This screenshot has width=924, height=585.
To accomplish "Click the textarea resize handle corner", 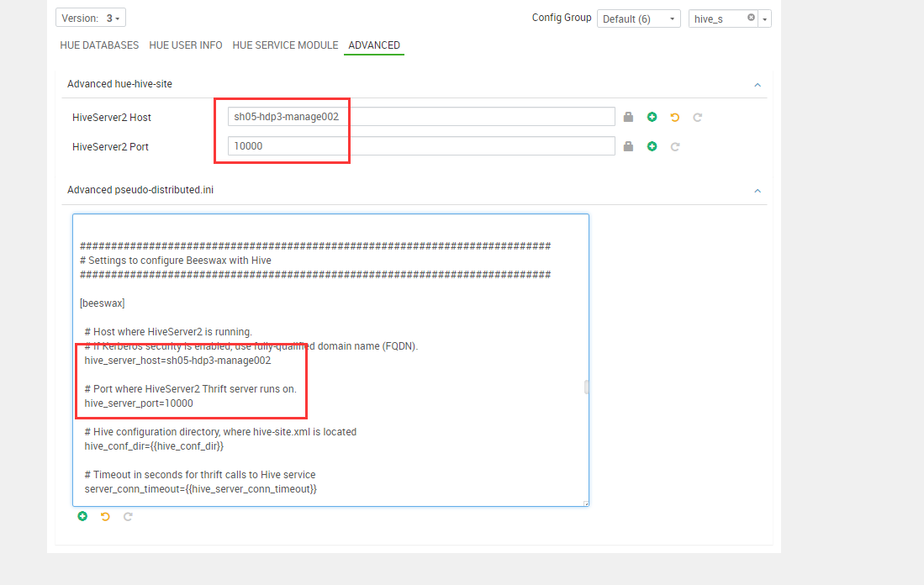I will [x=586, y=503].
